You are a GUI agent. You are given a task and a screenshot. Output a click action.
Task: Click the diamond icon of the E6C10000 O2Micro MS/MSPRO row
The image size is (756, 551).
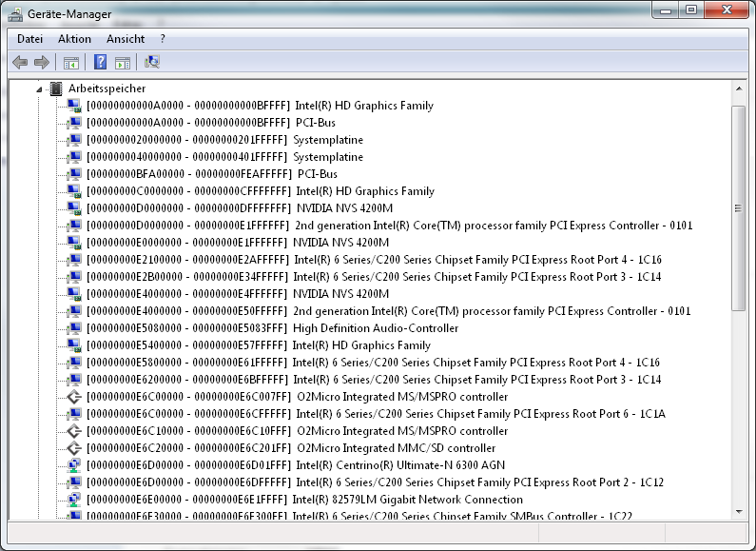[74, 431]
